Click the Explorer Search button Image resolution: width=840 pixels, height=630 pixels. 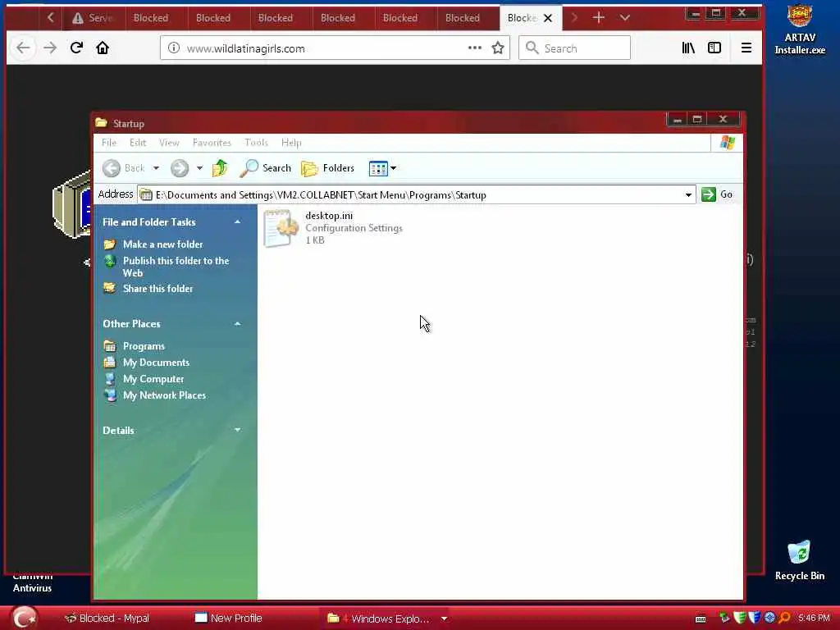(266, 168)
